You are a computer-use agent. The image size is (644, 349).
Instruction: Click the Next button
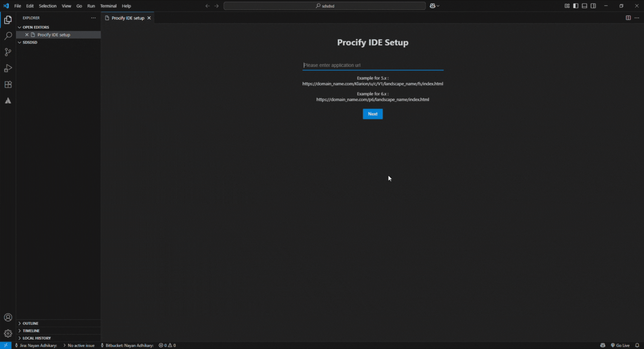point(373,114)
